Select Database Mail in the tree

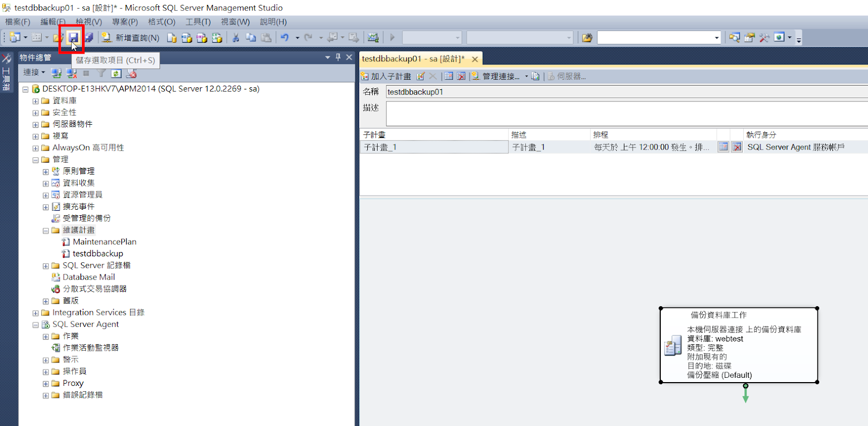[88, 277]
